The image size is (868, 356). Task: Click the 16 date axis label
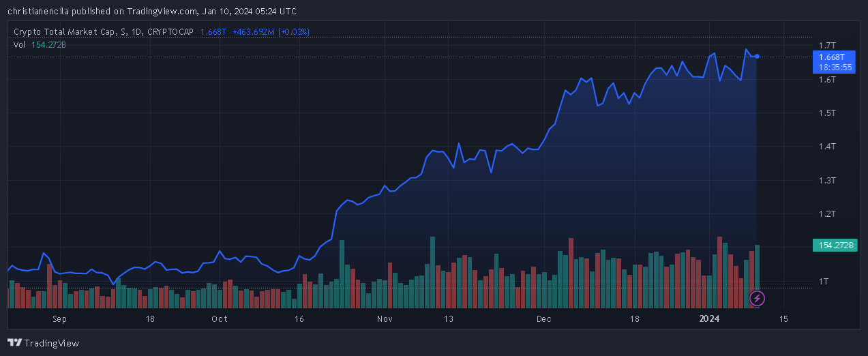tap(299, 318)
